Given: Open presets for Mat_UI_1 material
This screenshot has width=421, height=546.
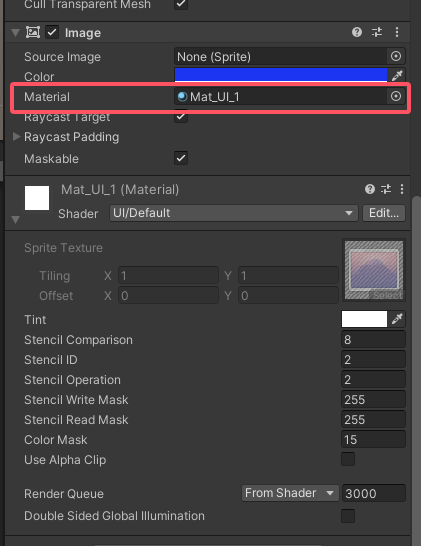Looking at the screenshot, I should 386,189.
